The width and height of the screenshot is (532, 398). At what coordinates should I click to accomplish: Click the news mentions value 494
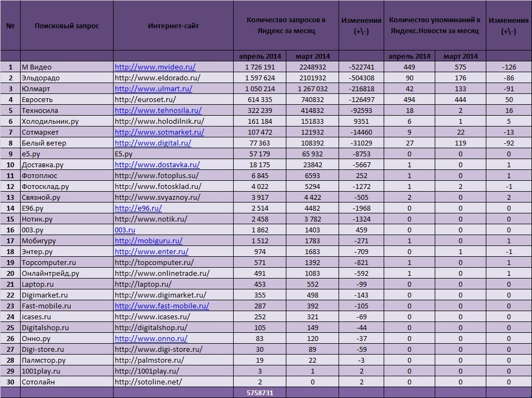[410, 100]
